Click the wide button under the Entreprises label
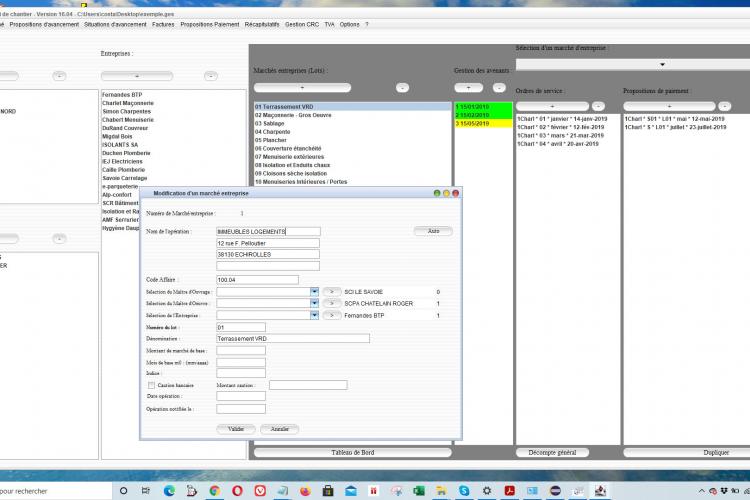The width and height of the screenshot is (750, 500). click(137, 76)
